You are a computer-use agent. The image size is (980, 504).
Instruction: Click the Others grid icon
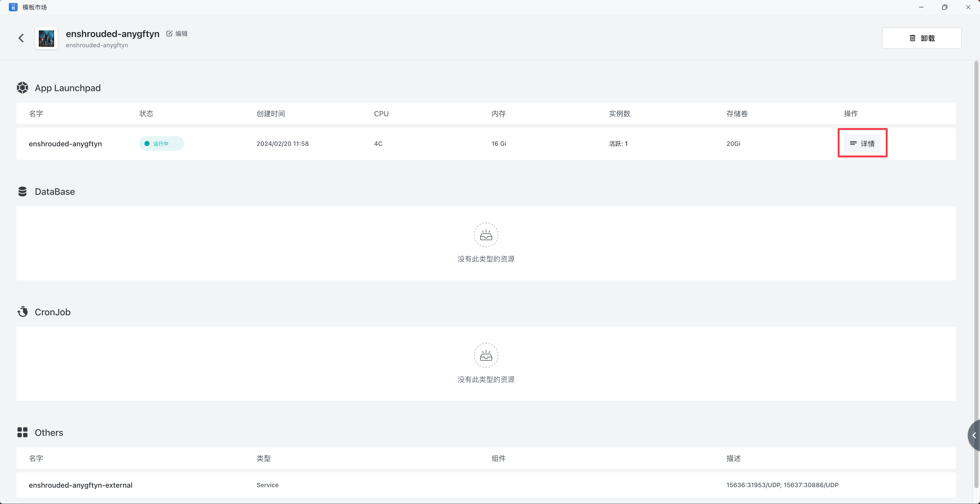click(22, 433)
